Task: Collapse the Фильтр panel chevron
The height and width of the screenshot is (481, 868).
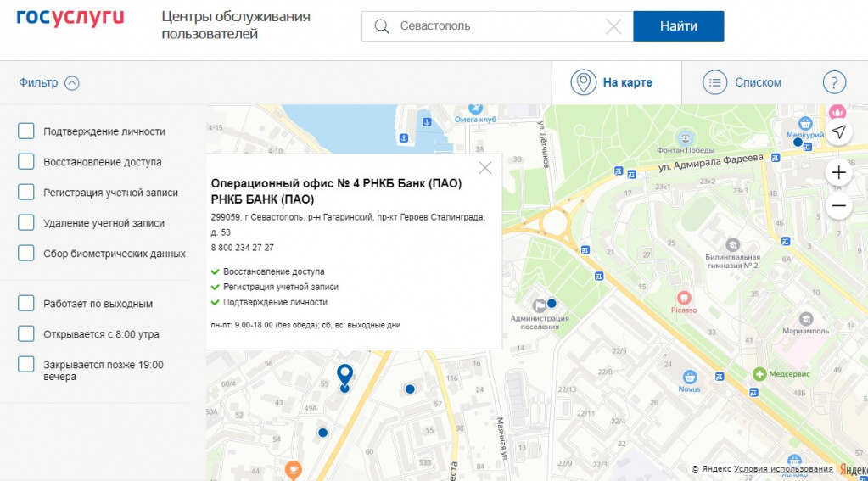Action: point(72,83)
